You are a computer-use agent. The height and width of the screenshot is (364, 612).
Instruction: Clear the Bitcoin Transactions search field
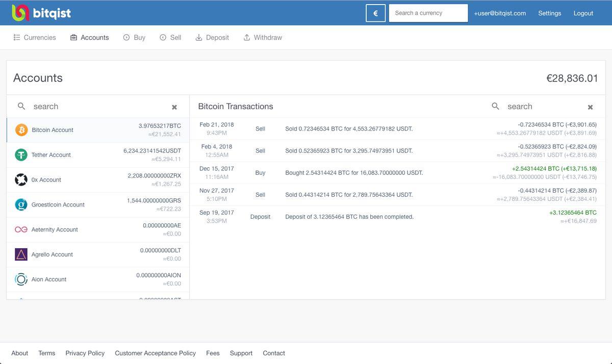tap(590, 107)
